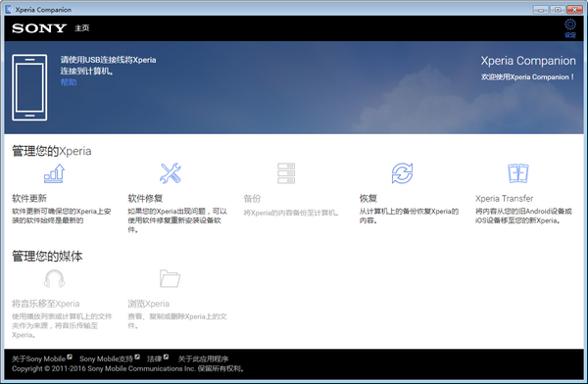Screen dimensions: 588x384
Task: Click the 将音乐移至Xperia title
Action: point(46,304)
